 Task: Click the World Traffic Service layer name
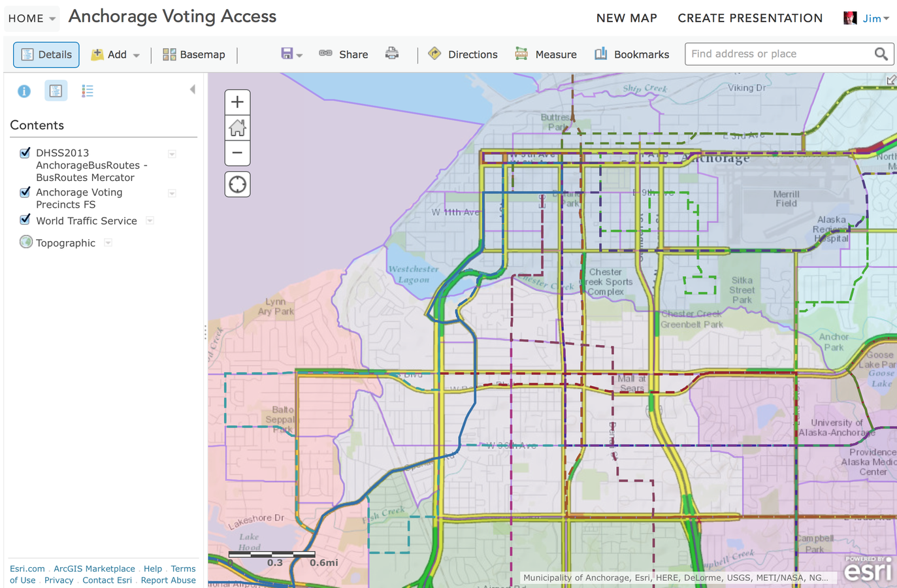(86, 221)
